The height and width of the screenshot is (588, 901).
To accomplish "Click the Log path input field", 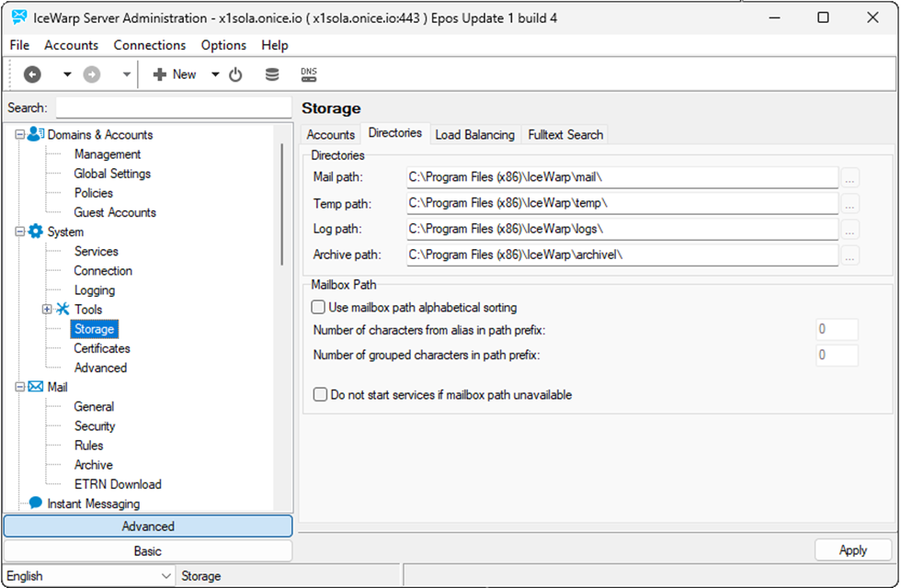I will coord(622,229).
